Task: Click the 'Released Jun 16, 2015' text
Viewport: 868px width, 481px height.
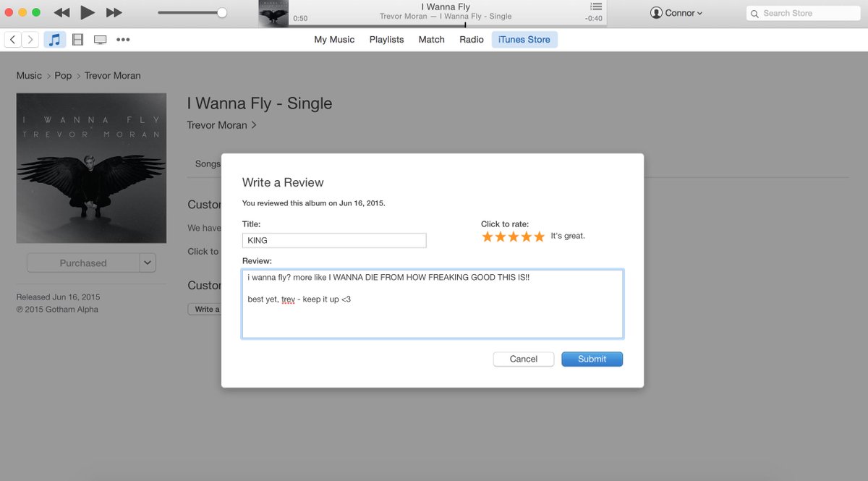Action: coord(58,297)
